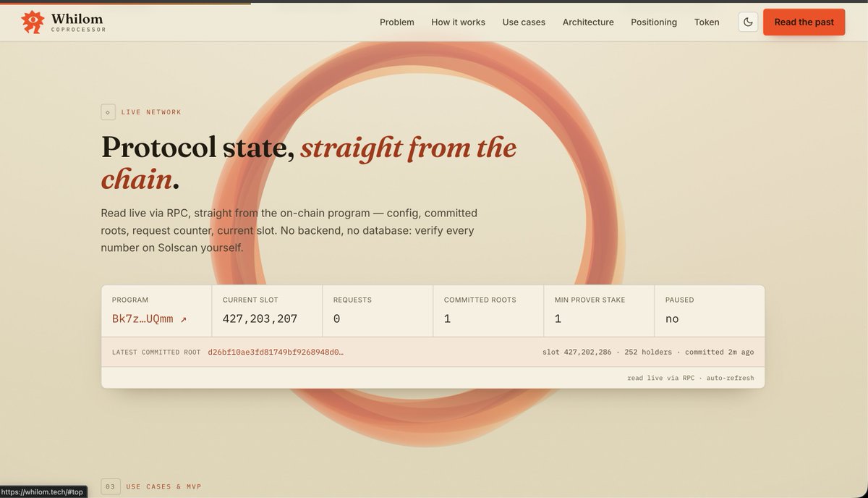Click the Protocol state headline
Image resolution: width=868 pixels, height=498 pixels.
(309, 163)
